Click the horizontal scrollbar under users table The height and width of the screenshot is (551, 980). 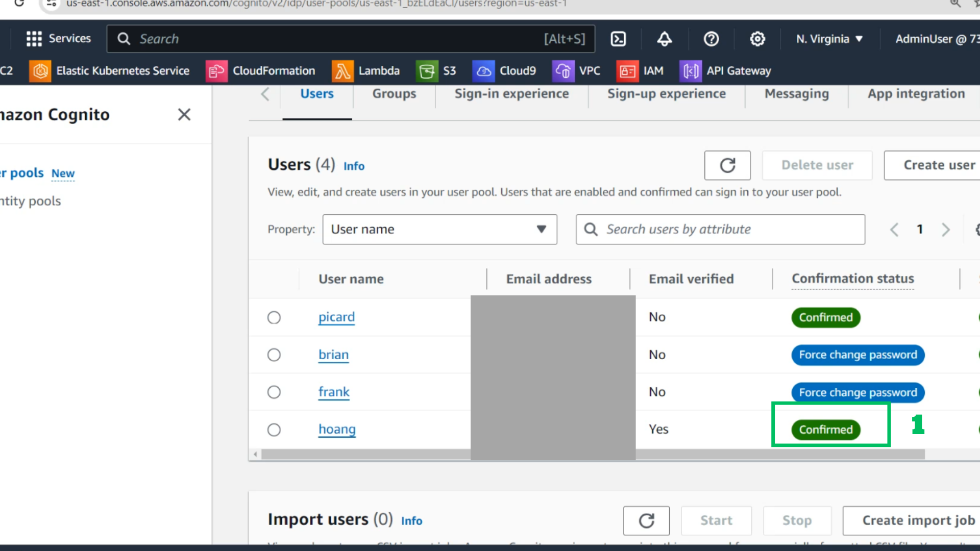pyautogui.click(x=592, y=454)
